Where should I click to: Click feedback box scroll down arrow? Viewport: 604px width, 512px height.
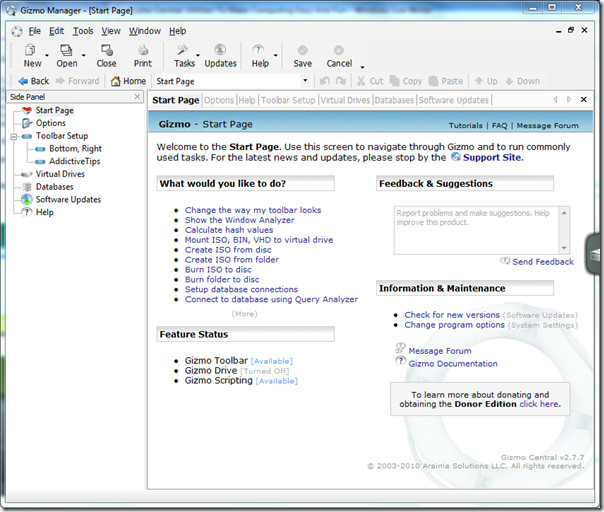[564, 248]
